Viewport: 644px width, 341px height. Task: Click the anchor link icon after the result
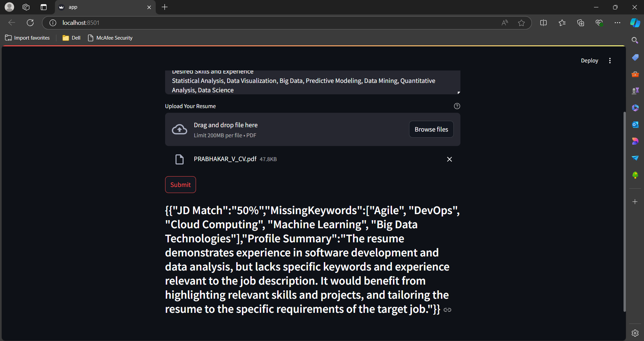(447, 310)
